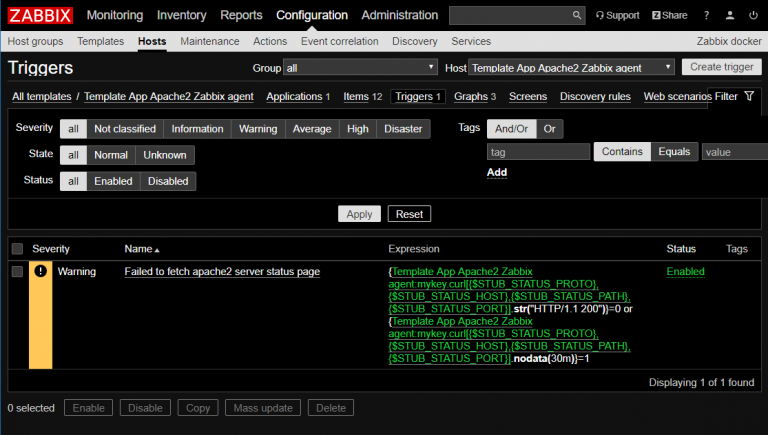768x435 pixels.
Task: Open the Share link
Action: [670, 15]
